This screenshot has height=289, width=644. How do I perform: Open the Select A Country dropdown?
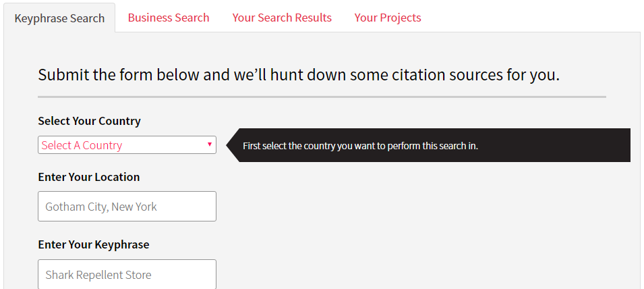[x=127, y=145]
